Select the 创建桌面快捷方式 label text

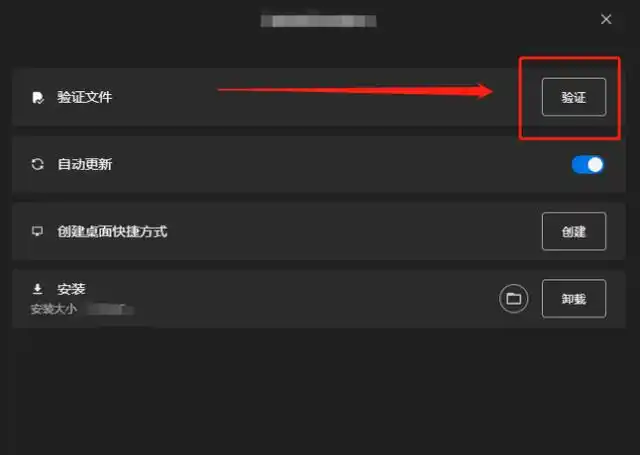point(112,231)
